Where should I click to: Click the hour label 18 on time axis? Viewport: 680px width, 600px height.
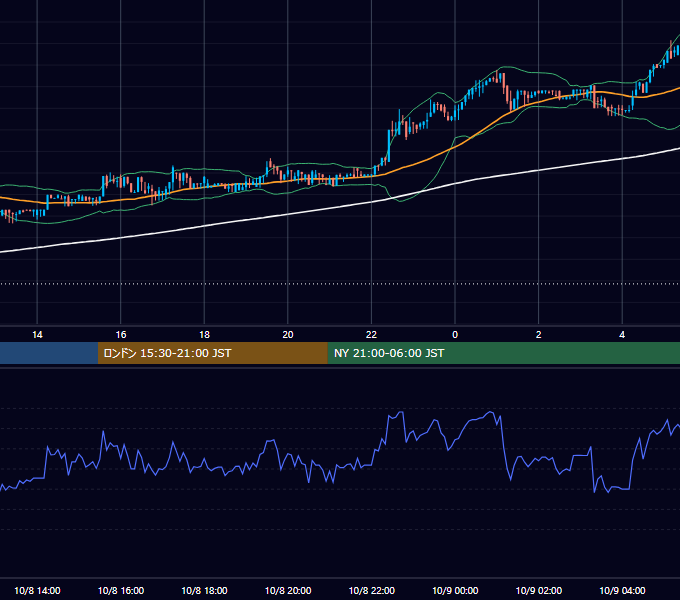pyautogui.click(x=204, y=335)
